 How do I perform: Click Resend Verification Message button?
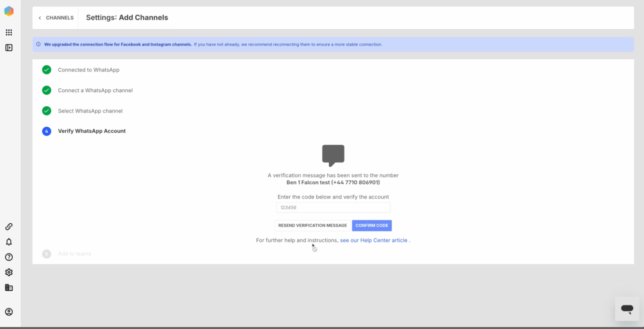coord(312,226)
